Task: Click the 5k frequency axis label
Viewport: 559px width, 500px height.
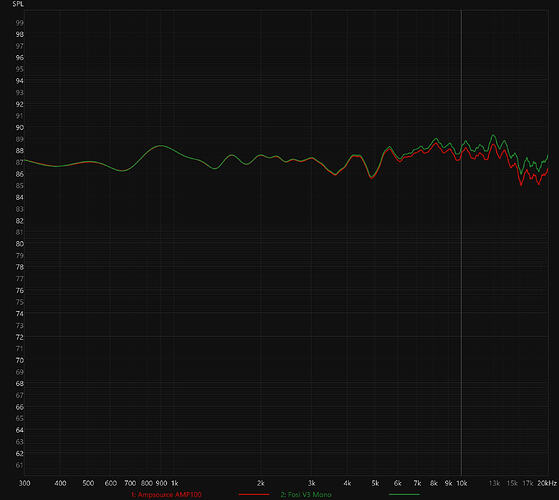Action: coord(375,483)
